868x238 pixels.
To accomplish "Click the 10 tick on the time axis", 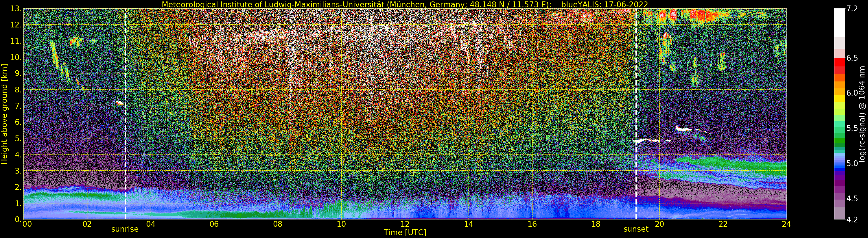I will (341, 224).
